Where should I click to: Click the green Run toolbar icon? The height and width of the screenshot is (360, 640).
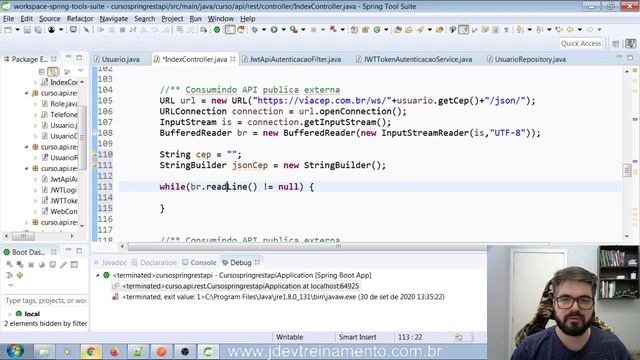(274, 29)
